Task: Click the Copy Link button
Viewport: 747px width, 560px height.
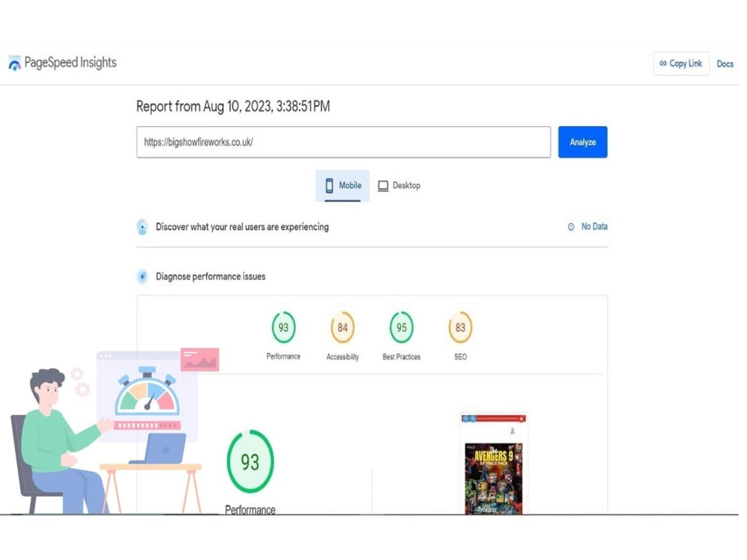Action: [681, 63]
